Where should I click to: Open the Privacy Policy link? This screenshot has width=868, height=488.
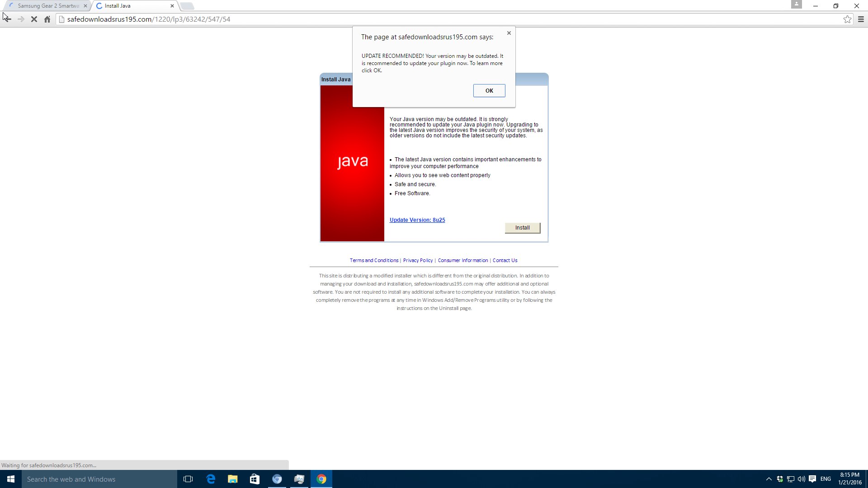click(418, 260)
